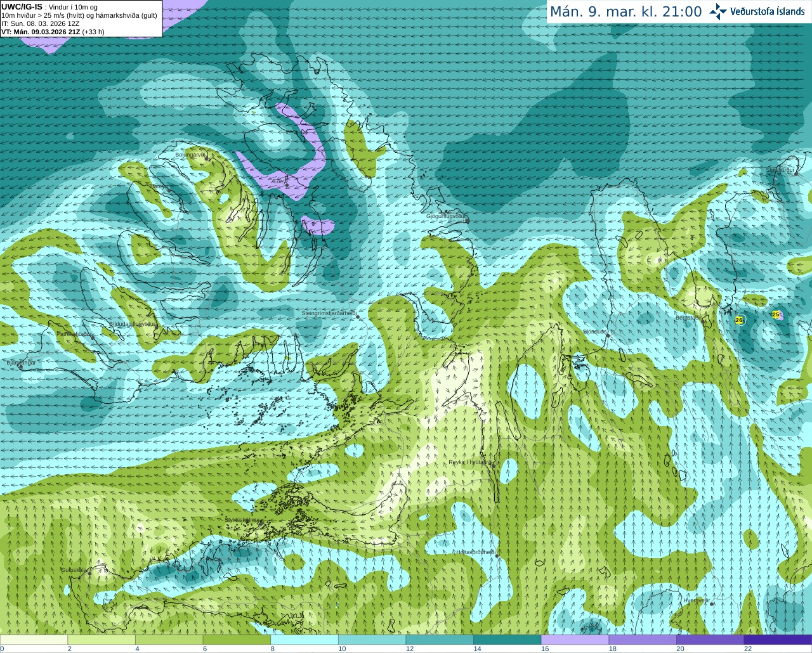This screenshot has height=653, width=812.
Task: Click the legend scale number 16
Action: [545, 649]
